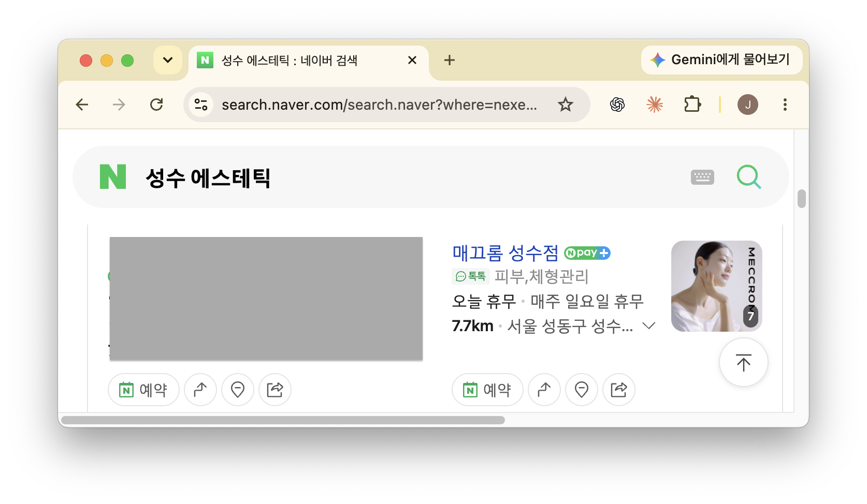Reload the Naver search page
This screenshot has width=867, height=504.
click(156, 105)
